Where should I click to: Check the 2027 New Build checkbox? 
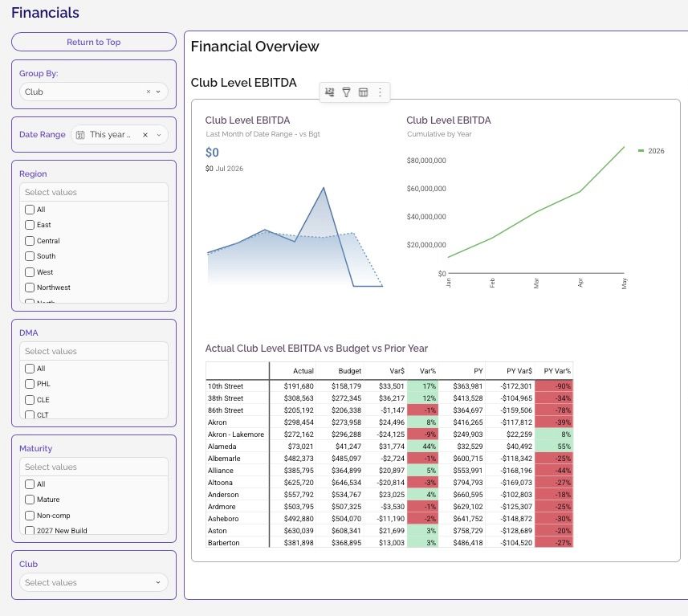pyautogui.click(x=30, y=530)
